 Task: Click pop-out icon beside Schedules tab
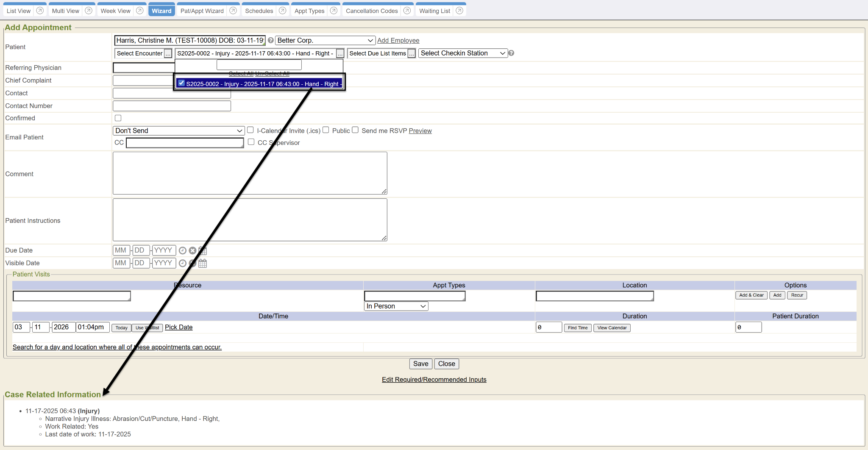(282, 11)
